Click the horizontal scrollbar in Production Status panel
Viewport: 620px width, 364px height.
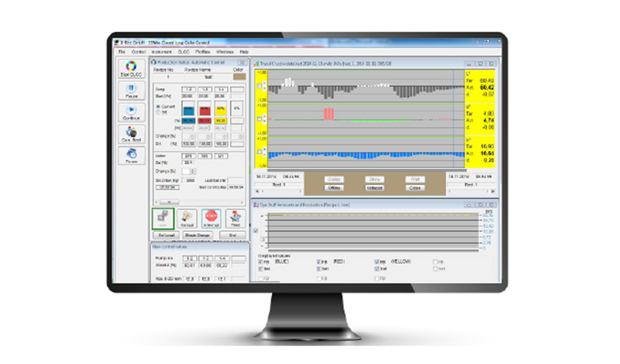(200, 202)
